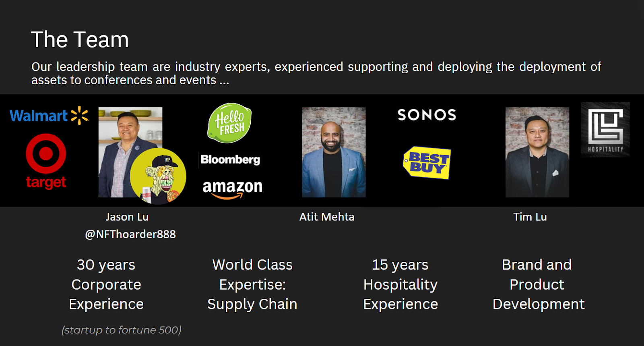
Task: Select the Best Buy yellow tag logo
Action: pos(427,163)
